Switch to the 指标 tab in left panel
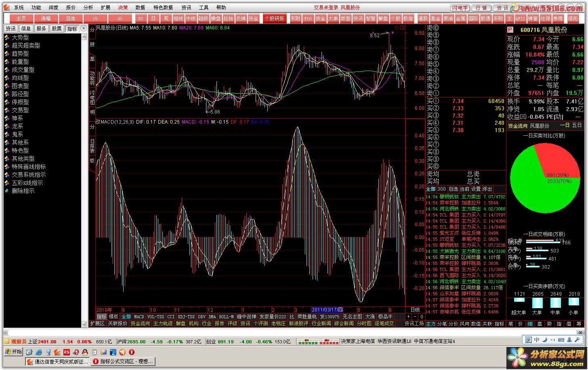This screenshot has height=370, width=588. [x=72, y=29]
